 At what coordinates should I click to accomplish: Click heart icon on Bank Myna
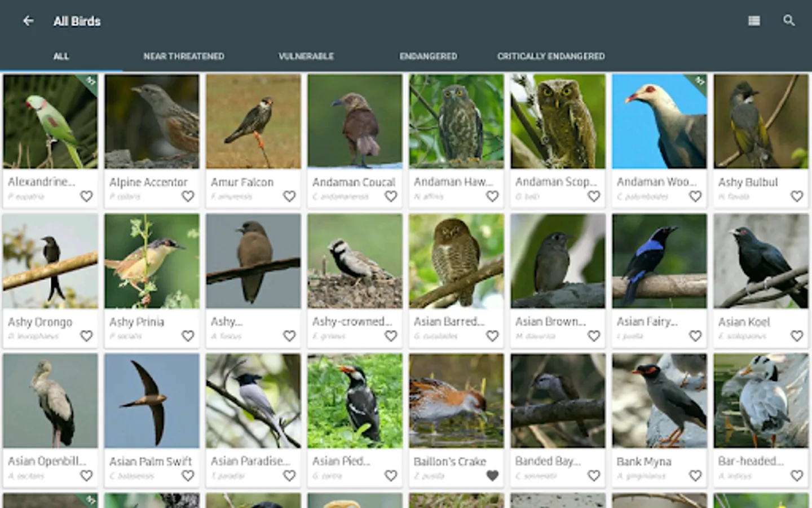pos(695,476)
